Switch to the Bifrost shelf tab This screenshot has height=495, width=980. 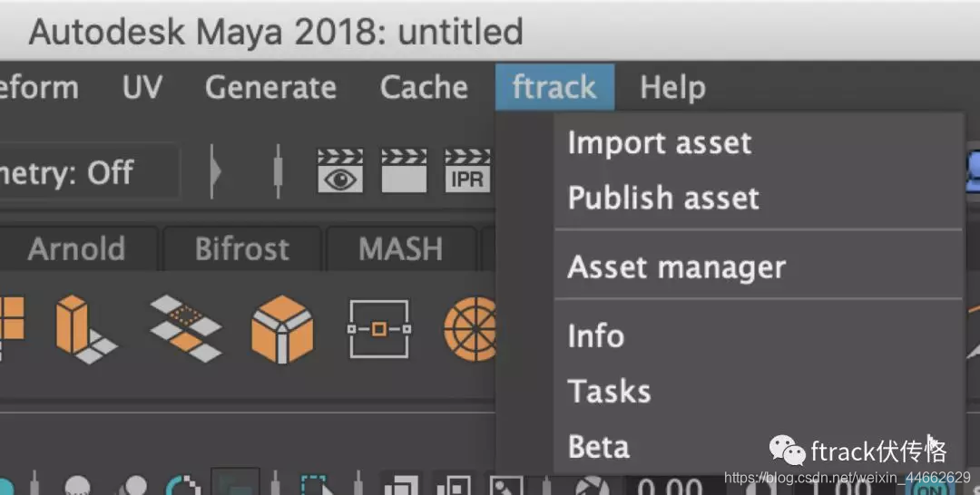click(x=242, y=249)
